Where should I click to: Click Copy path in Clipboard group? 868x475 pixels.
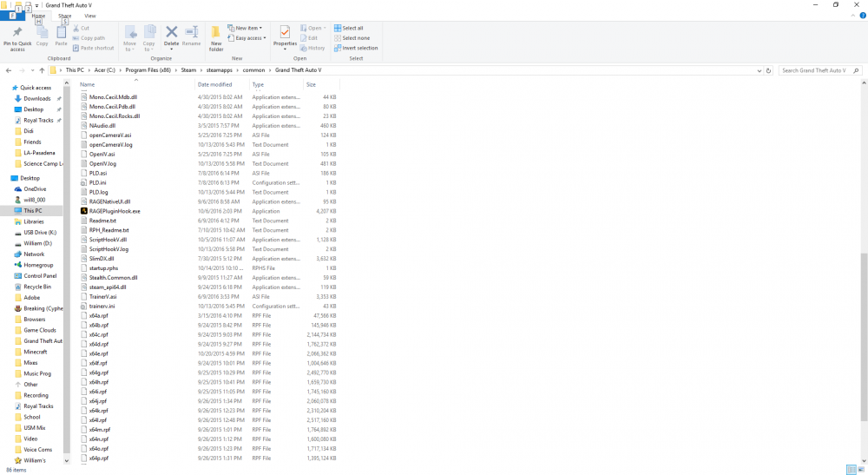point(89,38)
